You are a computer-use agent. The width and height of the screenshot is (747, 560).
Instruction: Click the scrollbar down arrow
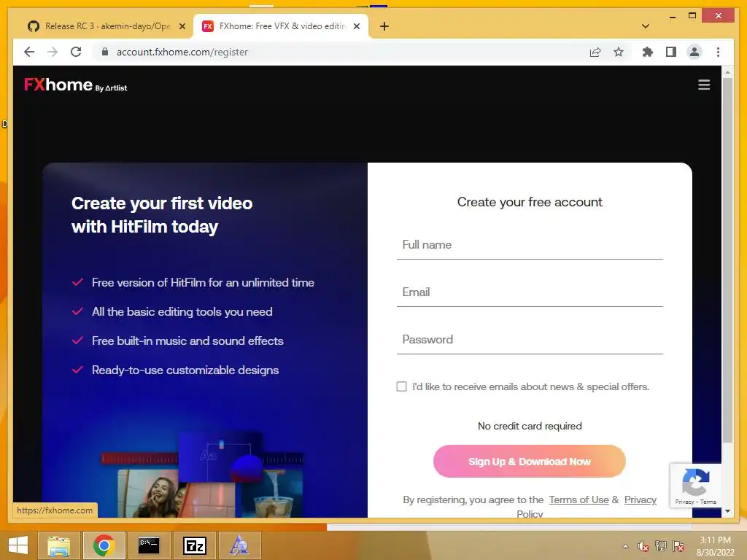coord(727,511)
